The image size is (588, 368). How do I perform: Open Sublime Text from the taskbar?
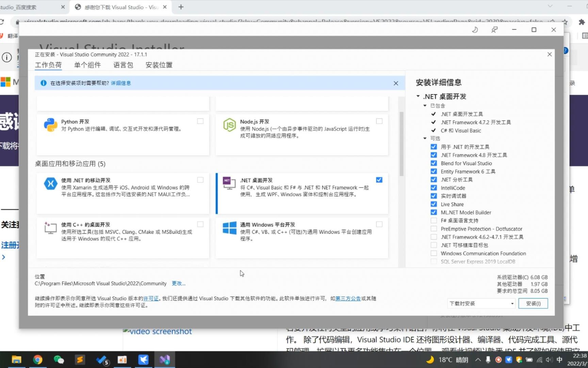[x=80, y=360]
